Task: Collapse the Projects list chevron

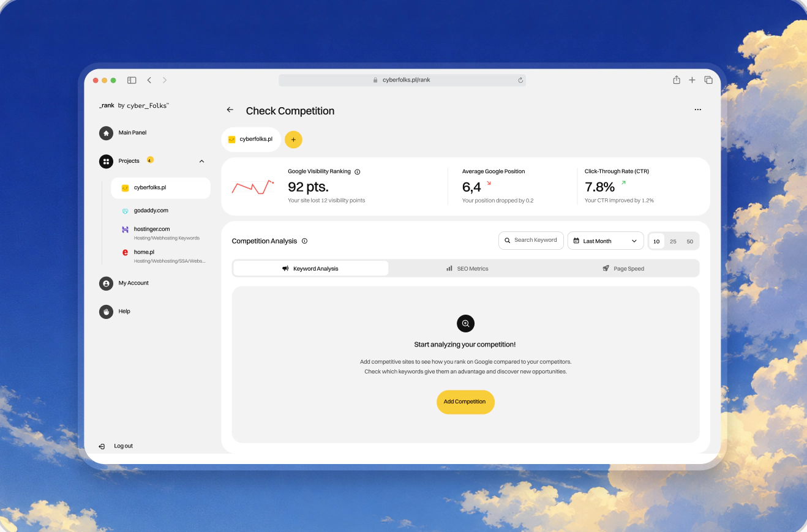Action: point(202,161)
